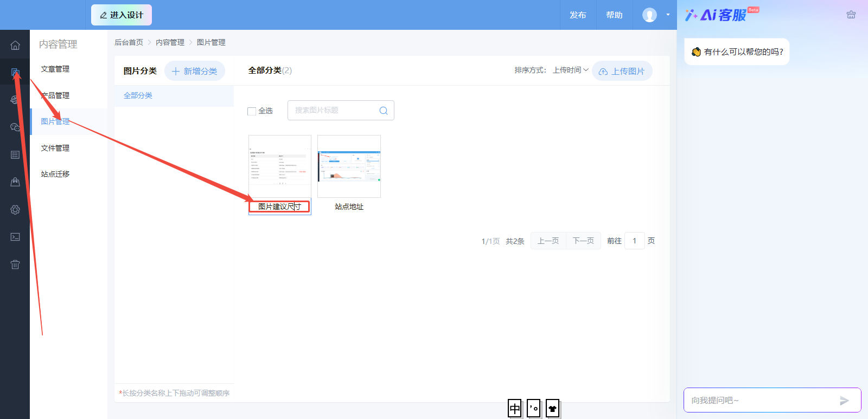This screenshot has width=868, height=419.
Task: Click the 全部分类(2) heading
Action: coord(270,70)
